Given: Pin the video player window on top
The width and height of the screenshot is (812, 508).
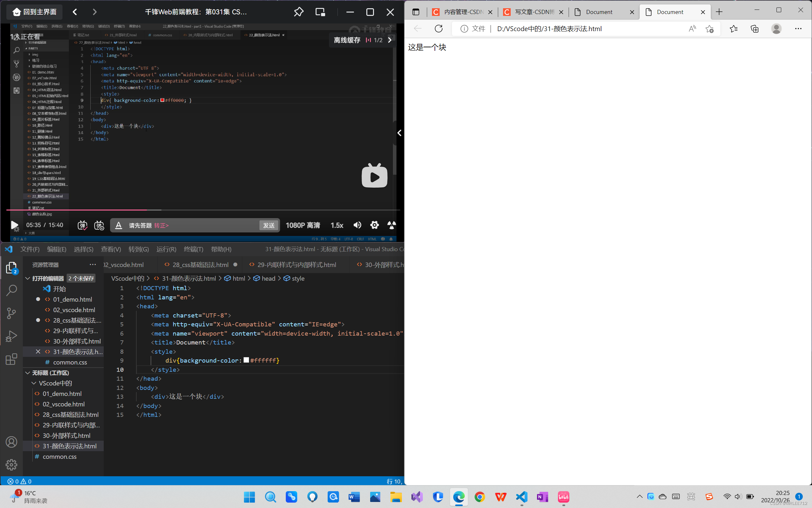Looking at the screenshot, I should (x=298, y=12).
